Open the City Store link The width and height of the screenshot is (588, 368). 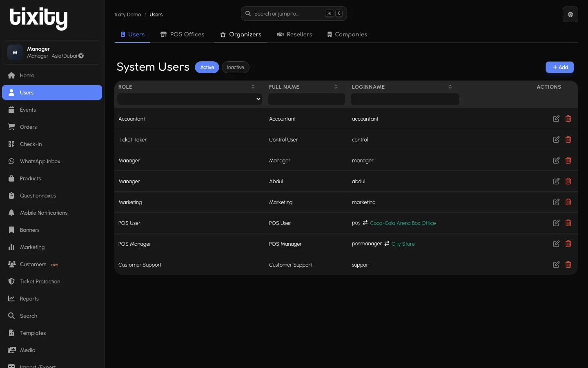click(403, 244)
